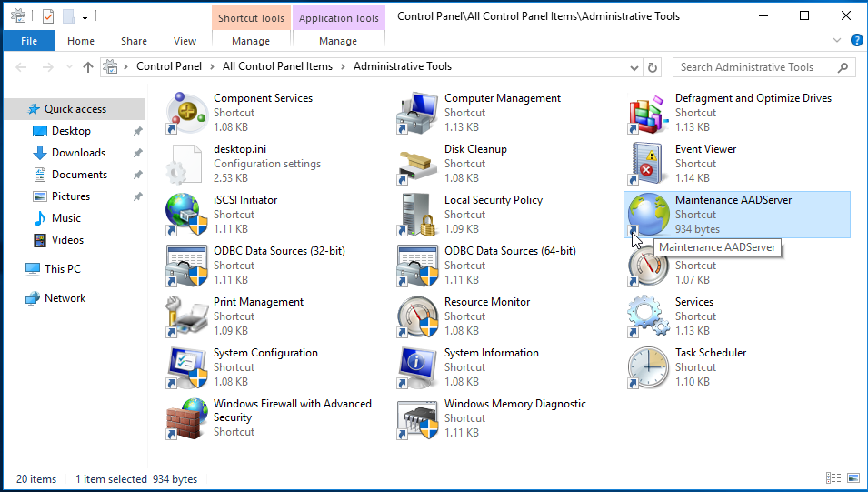The width and height of the screenshot is (868, 492).
Task: Switch to the View ribbon tab
Action: (185, 41)
